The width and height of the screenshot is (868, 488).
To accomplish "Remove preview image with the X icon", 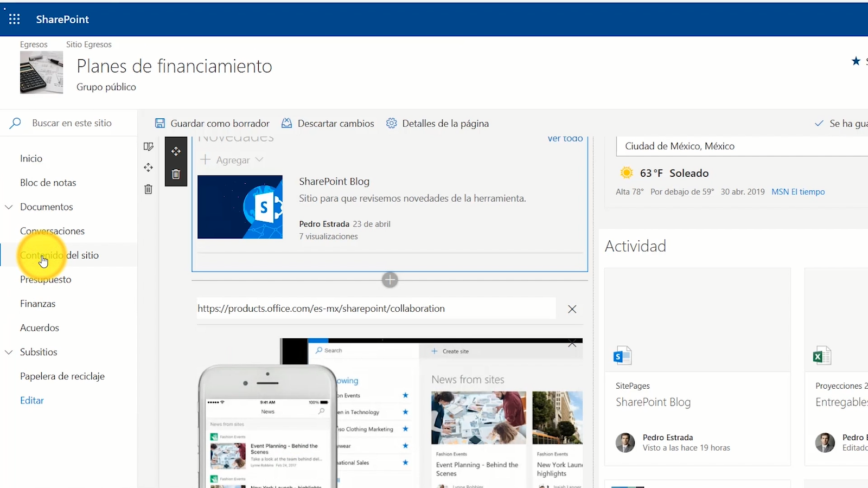I will pyautogui.click(x=572, y=344).
